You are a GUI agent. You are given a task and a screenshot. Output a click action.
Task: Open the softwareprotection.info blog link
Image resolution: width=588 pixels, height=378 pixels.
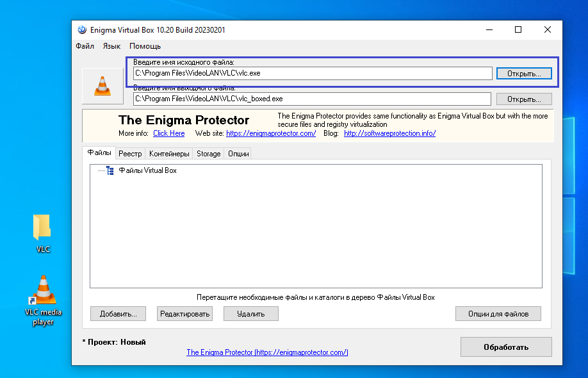(x=389, y=133)
